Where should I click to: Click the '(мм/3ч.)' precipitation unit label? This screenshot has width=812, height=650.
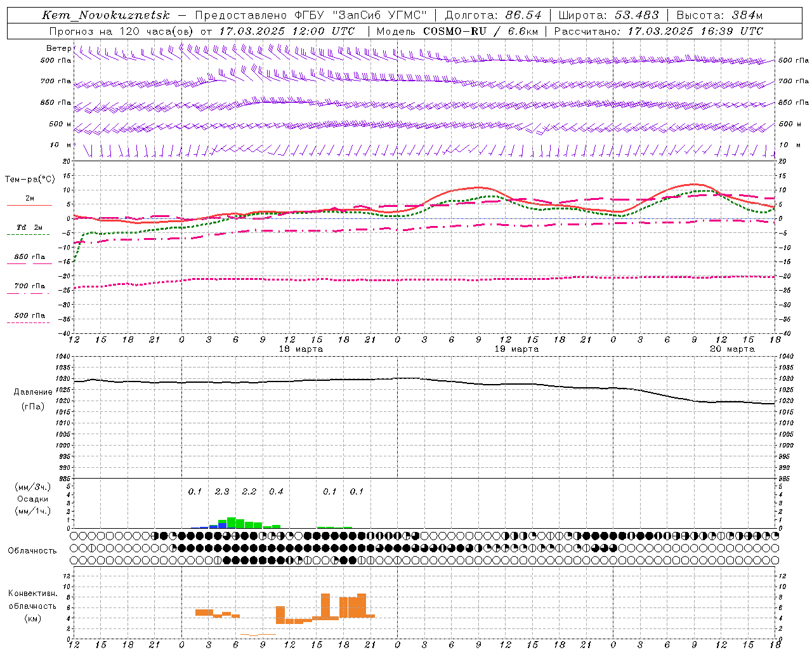(33, 487)
